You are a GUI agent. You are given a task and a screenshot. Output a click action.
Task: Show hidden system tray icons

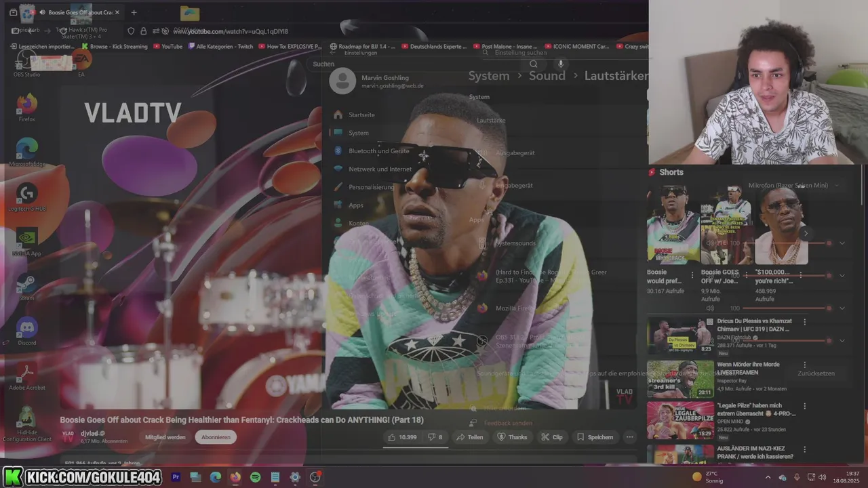pyautogui.click(x=768, y=477)
